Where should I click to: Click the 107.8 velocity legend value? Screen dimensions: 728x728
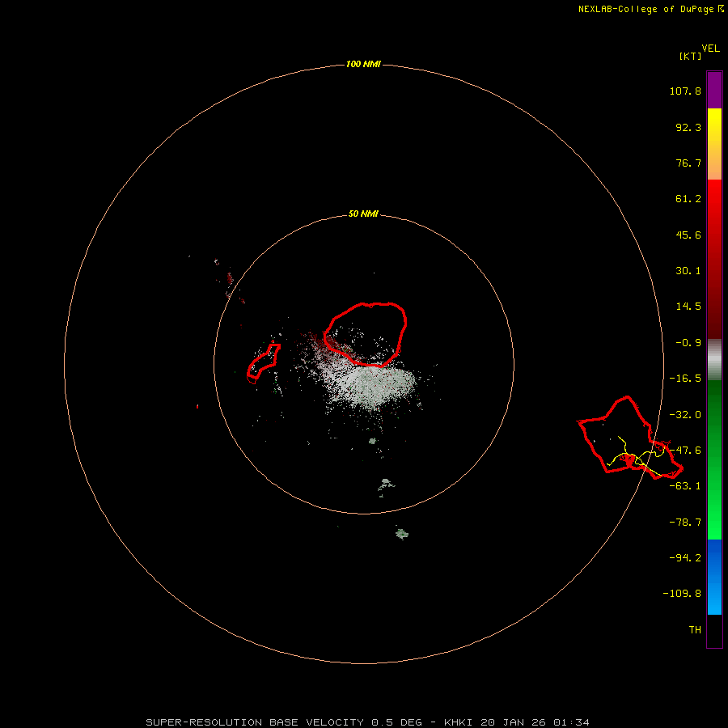point(685,91)
